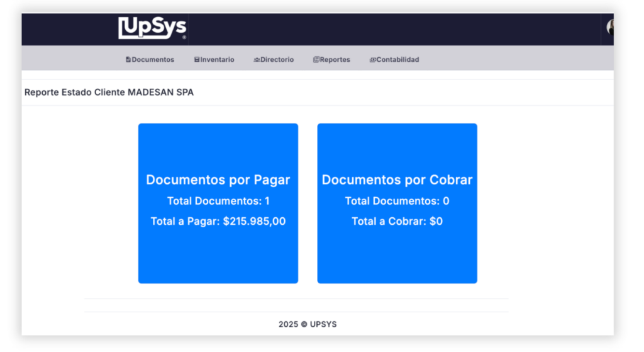
Task: Open the Documentos menu
Action: [153, 60]
